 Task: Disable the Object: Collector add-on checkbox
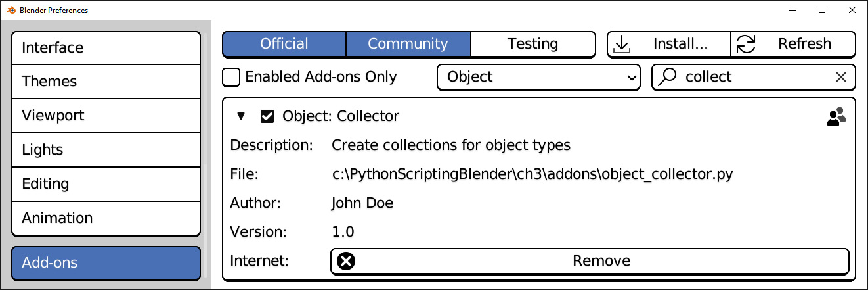(x=267, y=116)
